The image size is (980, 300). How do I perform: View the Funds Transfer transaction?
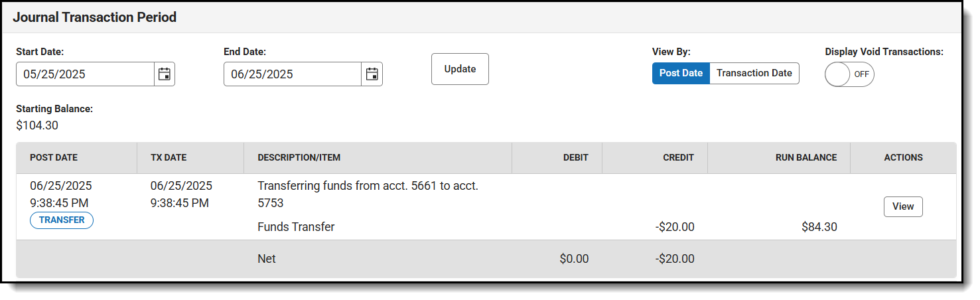click(902, 206)
